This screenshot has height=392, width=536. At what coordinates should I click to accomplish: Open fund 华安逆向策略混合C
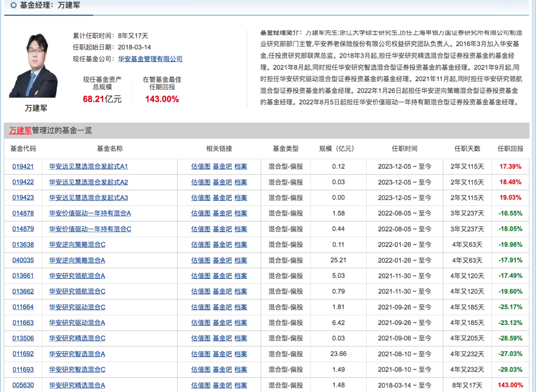coord(77,245)
